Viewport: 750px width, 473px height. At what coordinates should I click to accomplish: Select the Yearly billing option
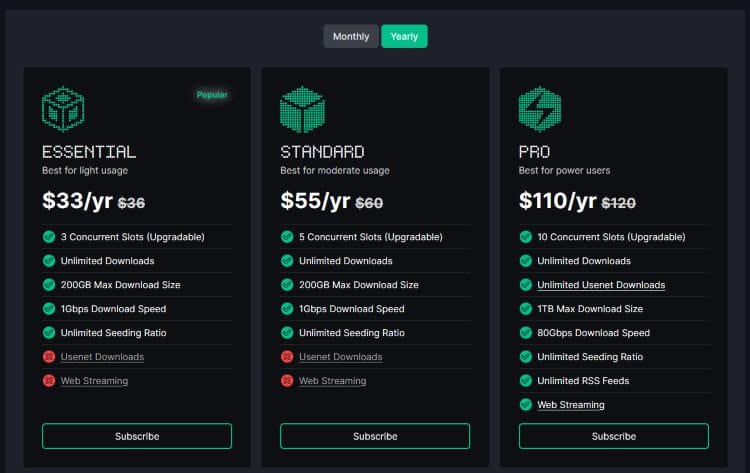[404, 36]
